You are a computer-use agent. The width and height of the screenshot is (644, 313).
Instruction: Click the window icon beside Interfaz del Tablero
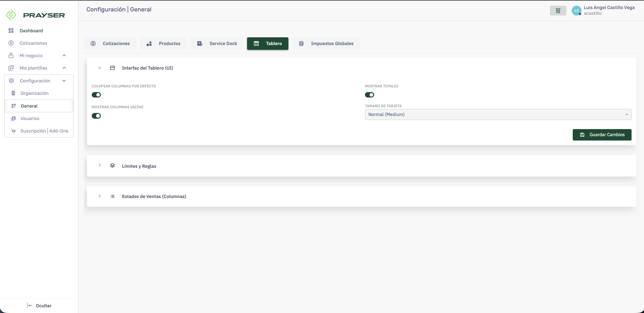coord(113,68)
